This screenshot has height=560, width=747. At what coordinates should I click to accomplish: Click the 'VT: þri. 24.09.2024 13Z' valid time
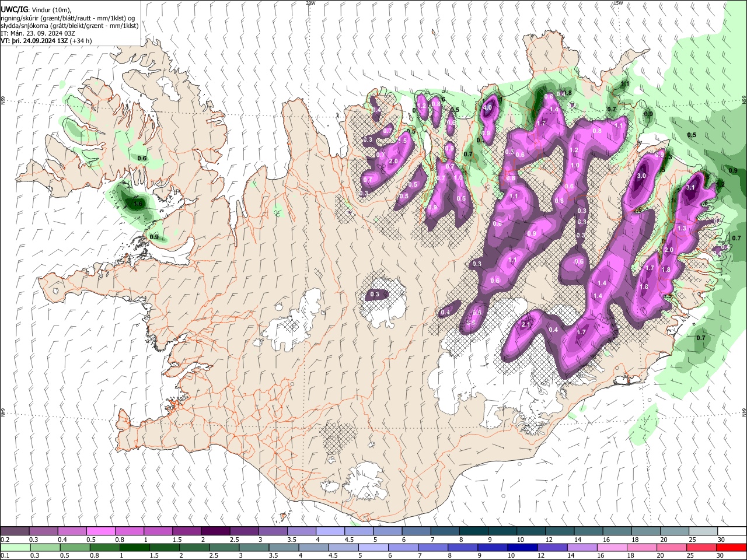click(x=34, y=41)
